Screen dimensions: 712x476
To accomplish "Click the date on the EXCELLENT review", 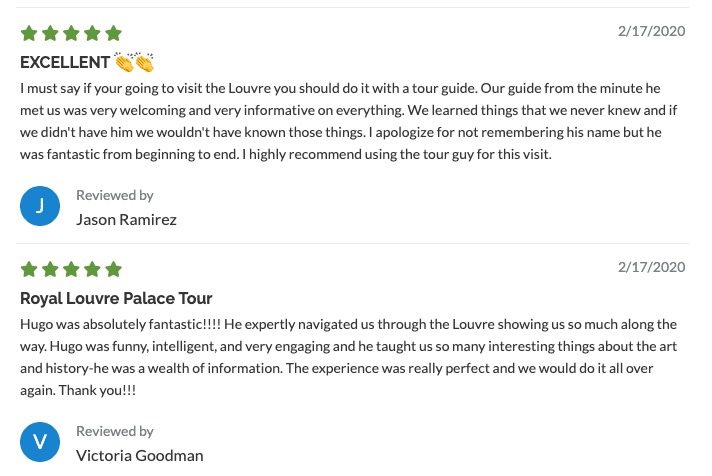I will [651, 31].
